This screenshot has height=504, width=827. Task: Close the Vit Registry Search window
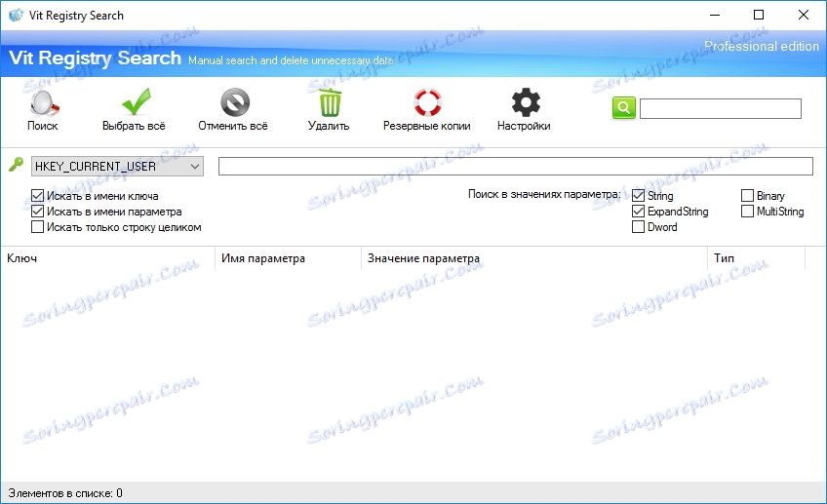coord(804,15)
